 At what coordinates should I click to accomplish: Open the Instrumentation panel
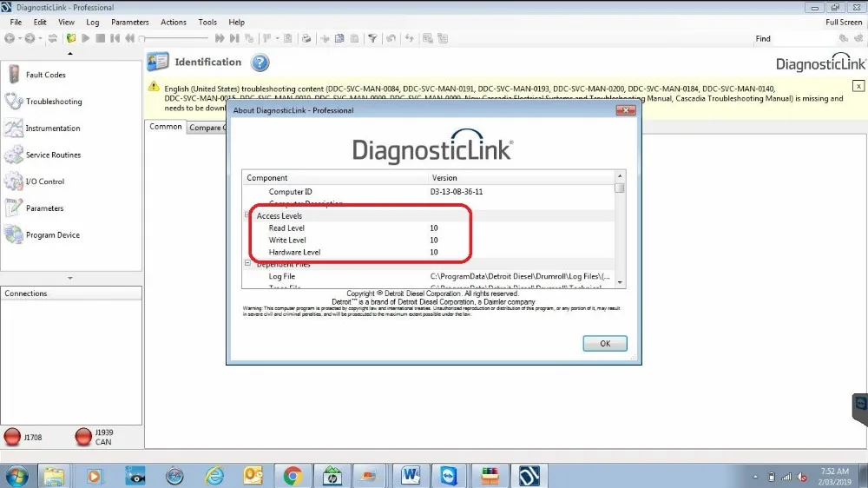(x=42, y=128)
